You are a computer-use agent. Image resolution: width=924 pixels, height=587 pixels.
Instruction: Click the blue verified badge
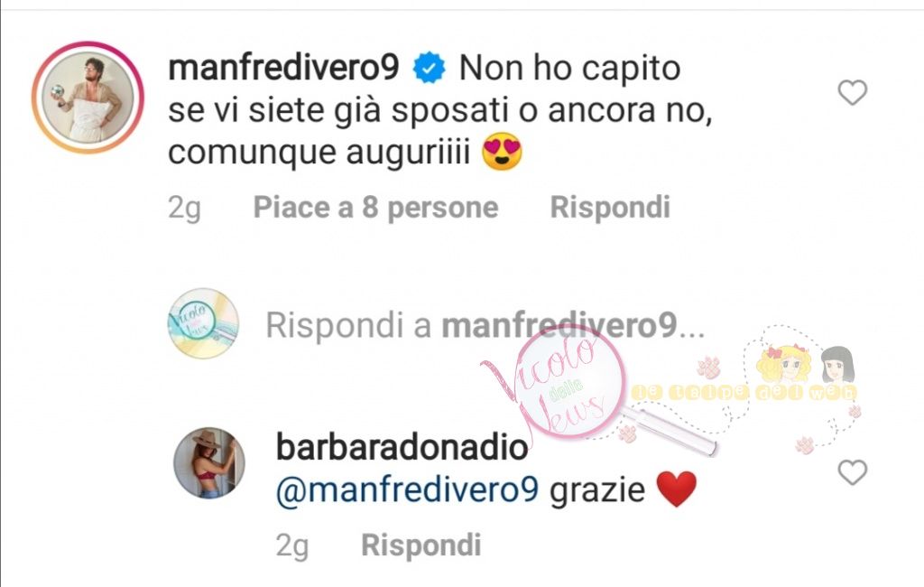click(429, 68)
